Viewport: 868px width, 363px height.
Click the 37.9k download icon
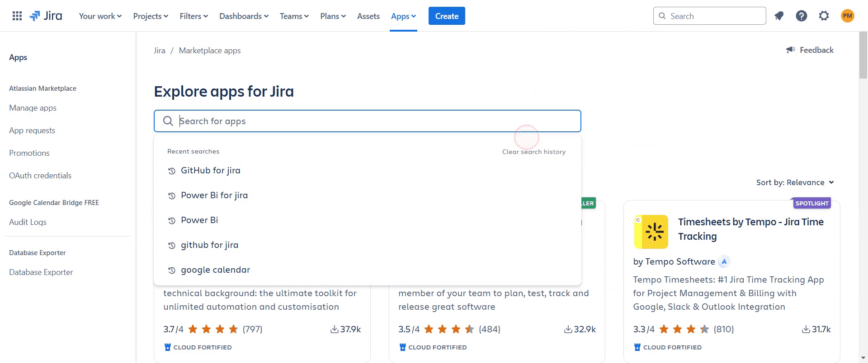click(x=334, y=329)
